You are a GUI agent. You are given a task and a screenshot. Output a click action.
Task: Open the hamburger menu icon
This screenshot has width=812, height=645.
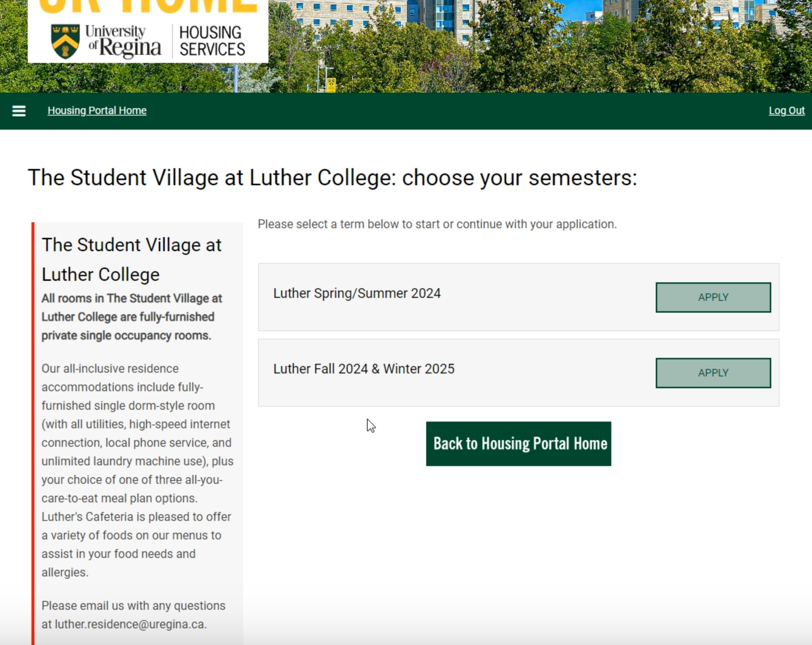point(19,111)
